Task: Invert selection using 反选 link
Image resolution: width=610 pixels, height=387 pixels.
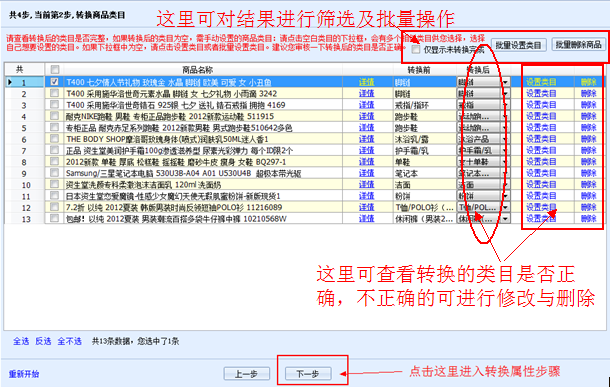Action: (x=43, y=341)
